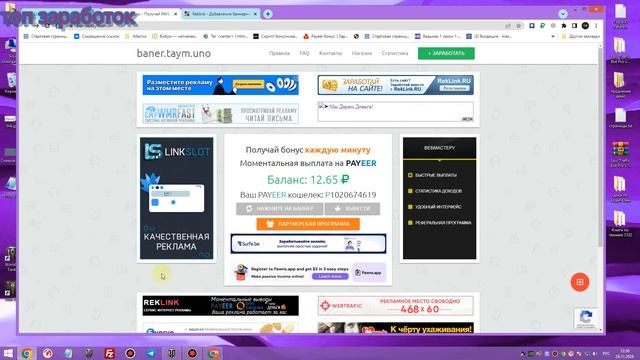Viewport: 640px width, 360px height.
Task: Open the Контакты page
Action: point(331,53)
